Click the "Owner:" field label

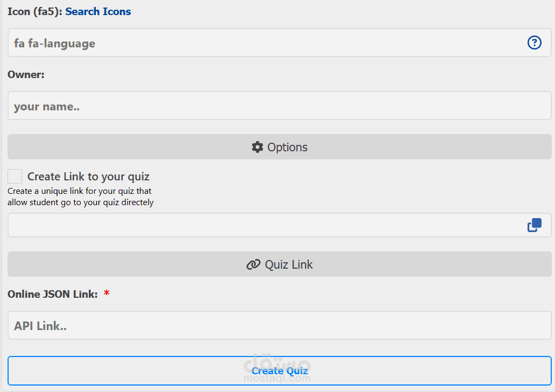pyautogui.click(x=26, y=75)
